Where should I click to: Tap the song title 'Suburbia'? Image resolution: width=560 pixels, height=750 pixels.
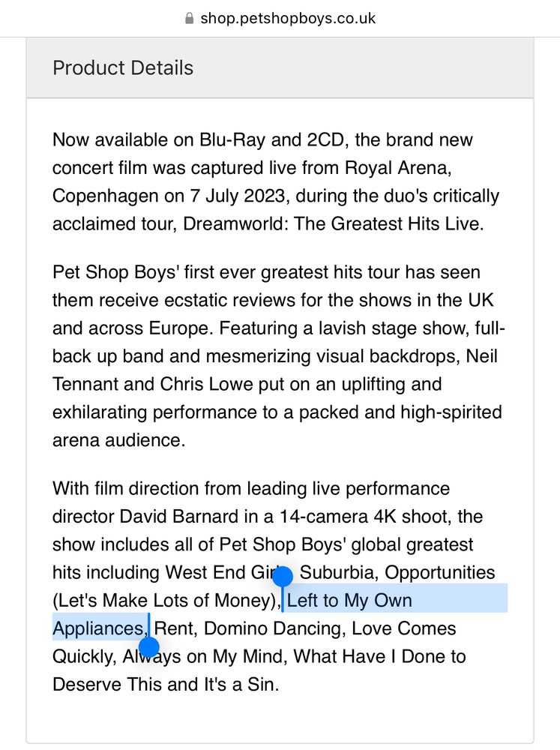coord(340,572)
